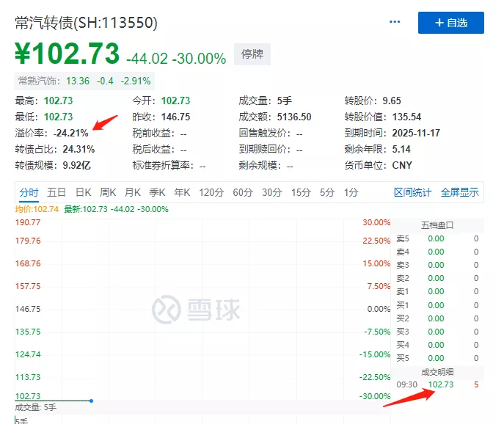Click the 146.75 axis price label
The height and width of the screenshot is (427, 504).
(28, 309)
